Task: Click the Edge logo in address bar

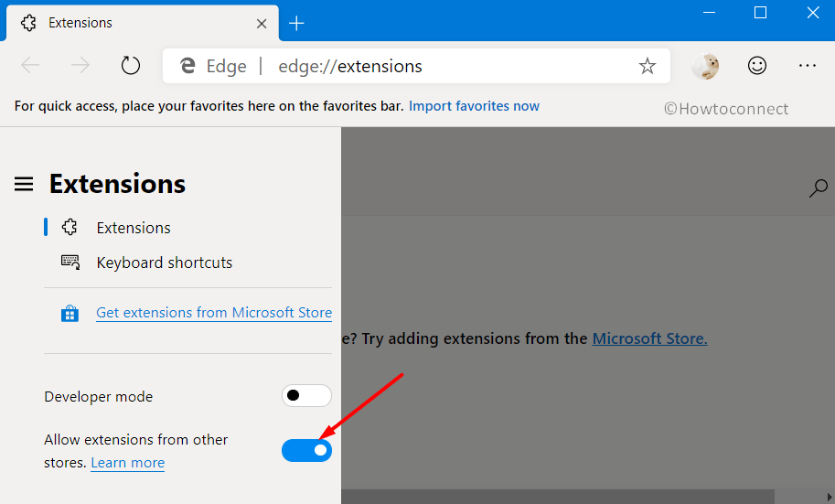Action: click(x=187, y=66)
